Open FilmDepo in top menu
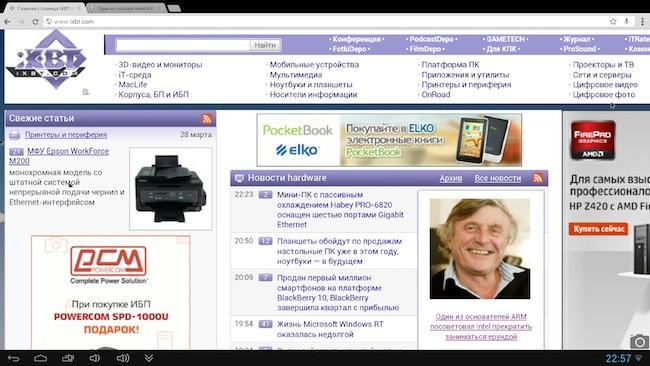This screenshot has width=650, height=366. [425, 49]
